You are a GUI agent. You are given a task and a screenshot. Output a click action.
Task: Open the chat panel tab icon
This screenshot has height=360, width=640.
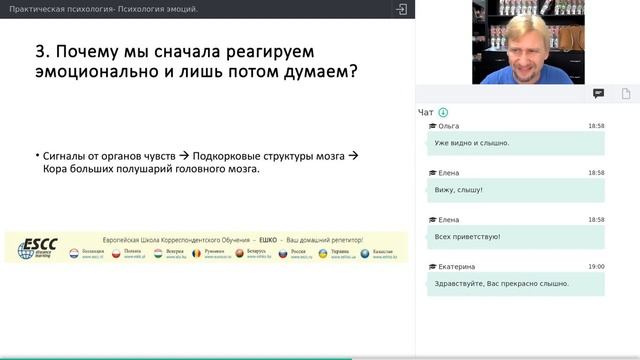click(598, 94)
